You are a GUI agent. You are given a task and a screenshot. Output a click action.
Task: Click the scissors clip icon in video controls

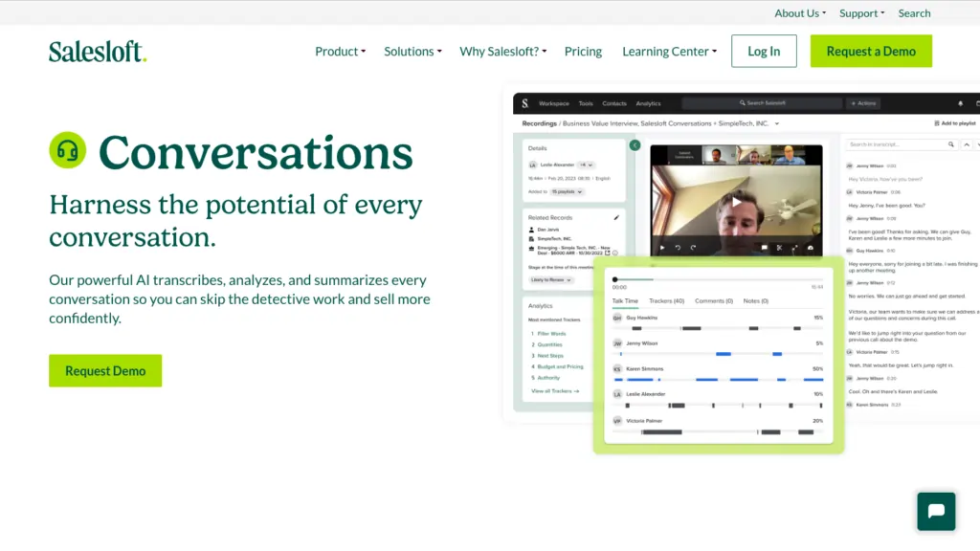pos(779,248)
